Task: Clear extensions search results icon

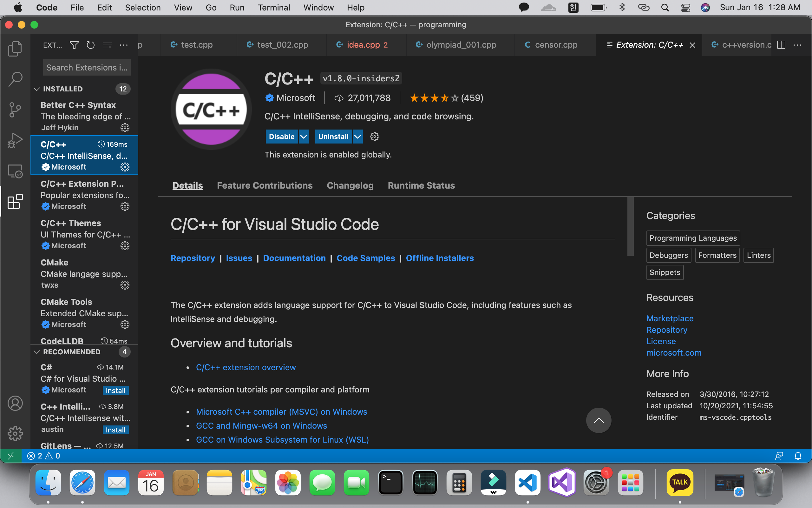Action: tap(107, 45)
